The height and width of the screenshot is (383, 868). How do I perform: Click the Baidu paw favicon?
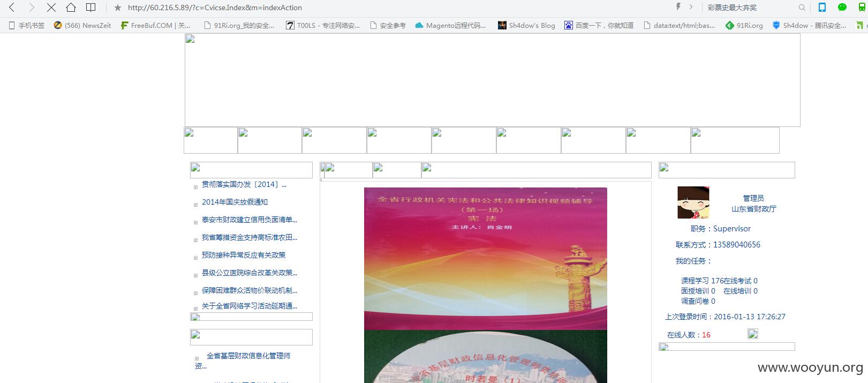point(569,25)
